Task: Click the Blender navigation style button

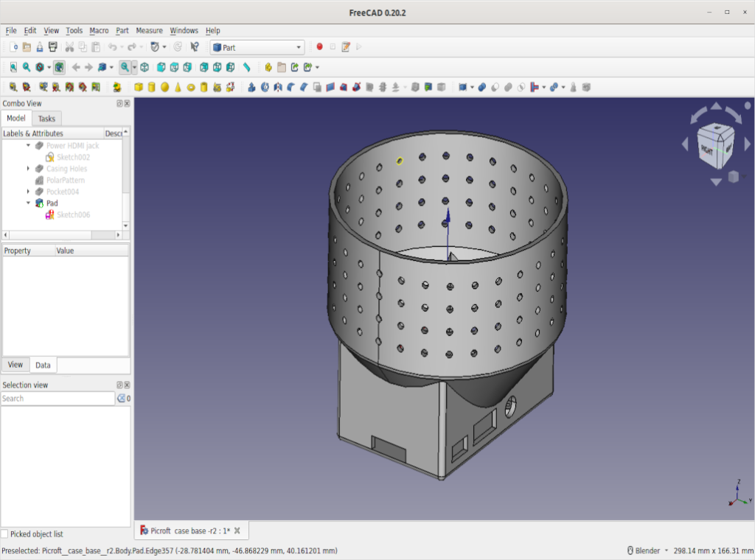Action: point(647,550)
